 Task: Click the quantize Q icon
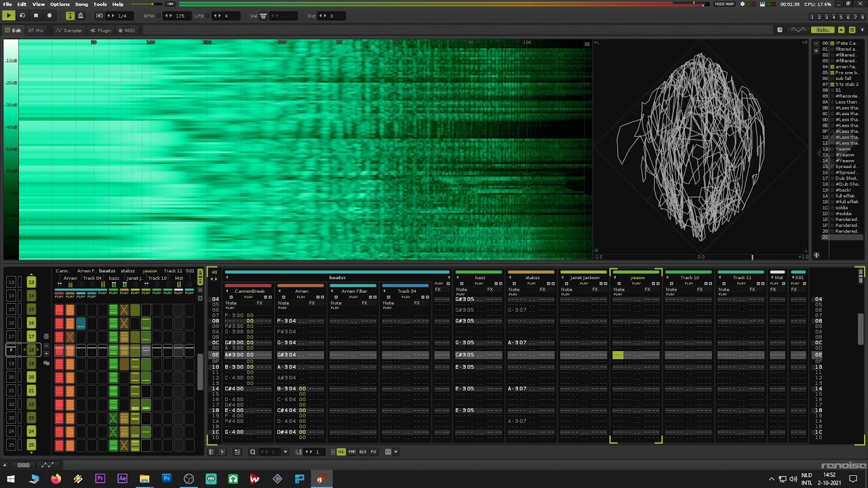click(x=252, y=452)
